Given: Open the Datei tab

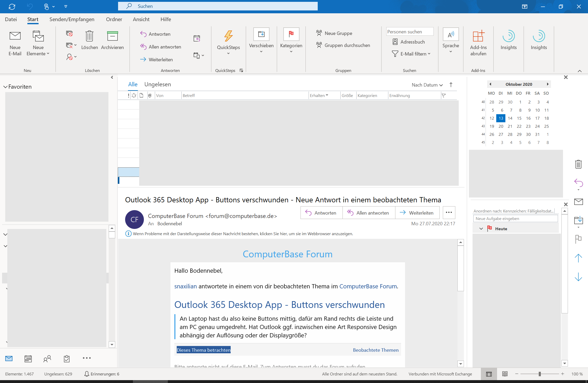Looking at the screenshot, I should pyautogui.click(x=11, y=19).
